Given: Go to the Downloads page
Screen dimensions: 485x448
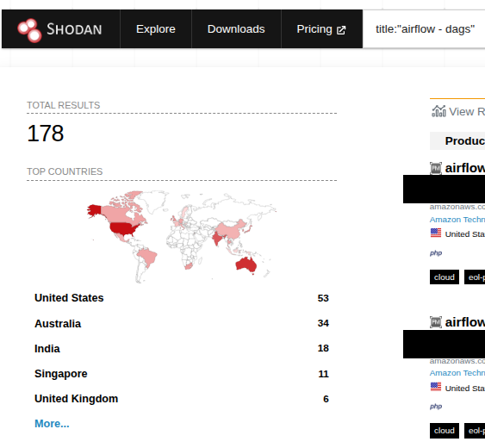Looking at the screenshot, I should click(x=236, y=29).
